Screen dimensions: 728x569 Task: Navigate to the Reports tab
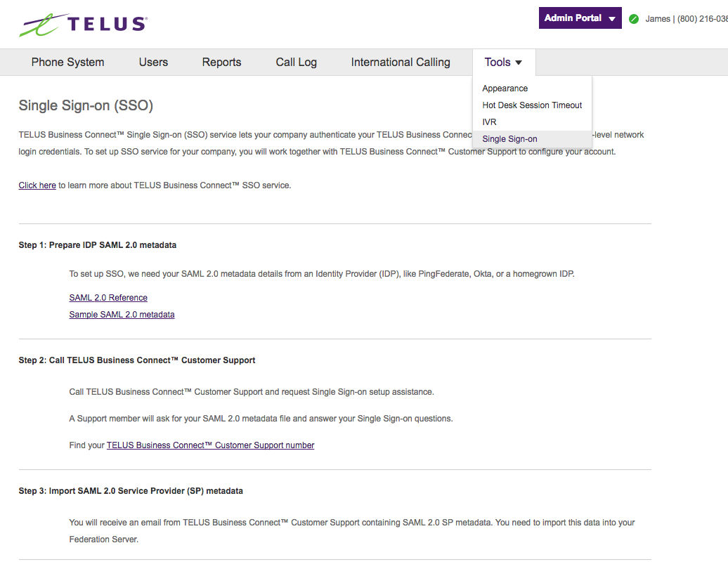(x=221, y=62)
